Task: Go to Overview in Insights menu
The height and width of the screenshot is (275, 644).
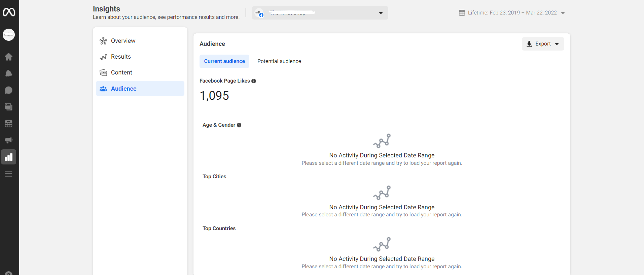Action: [123, 41]
